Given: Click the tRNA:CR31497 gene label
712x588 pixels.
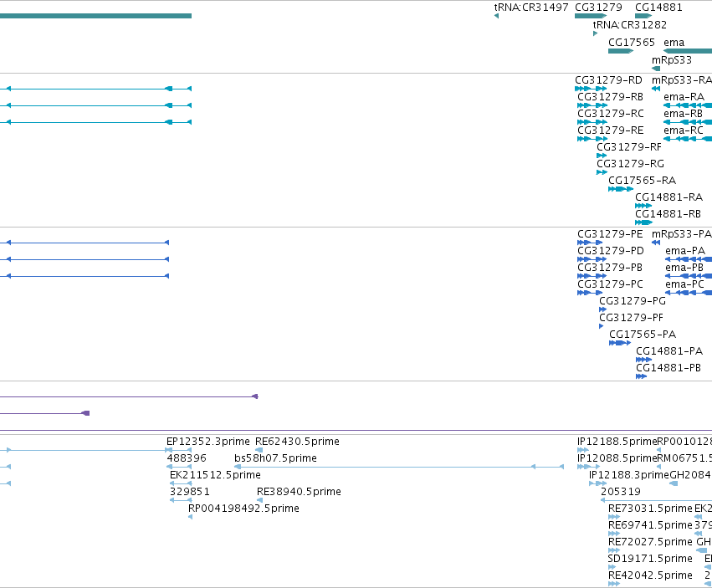Looking at the screenshot, I should pos(530,8).
